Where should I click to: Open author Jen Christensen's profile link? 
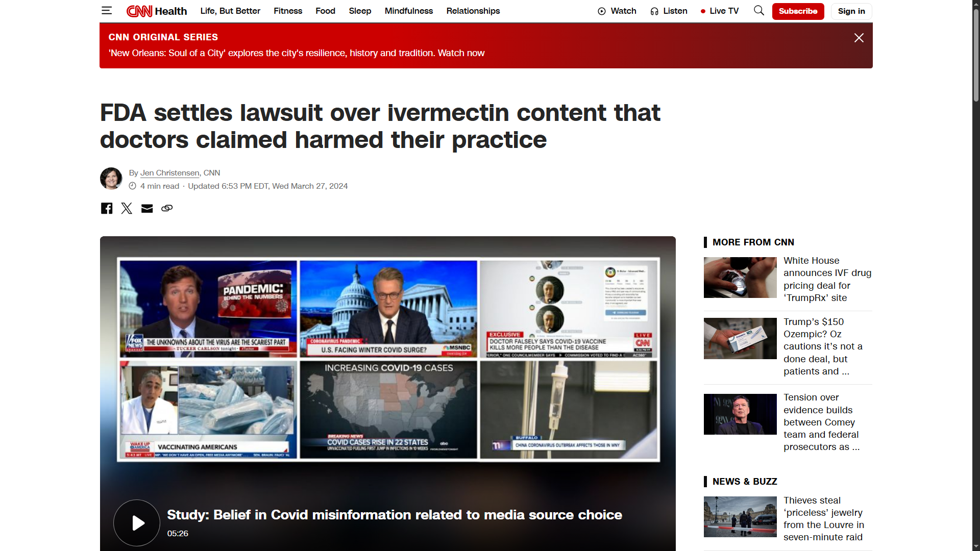pyautogui.click(x=169, y=173)
